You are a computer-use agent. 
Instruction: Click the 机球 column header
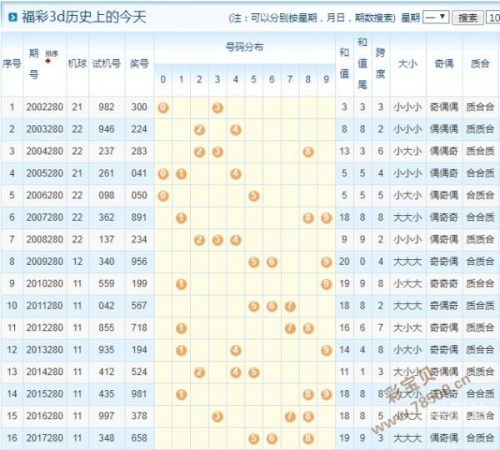click(77, 63)
